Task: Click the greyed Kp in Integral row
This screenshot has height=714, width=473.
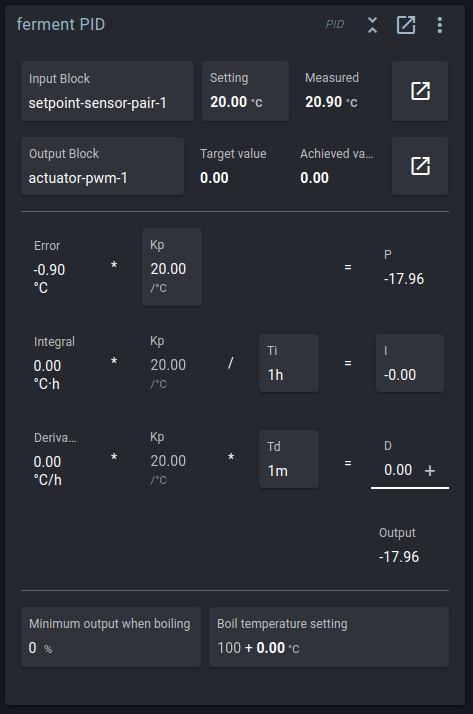Action: (x=168, y=363)
